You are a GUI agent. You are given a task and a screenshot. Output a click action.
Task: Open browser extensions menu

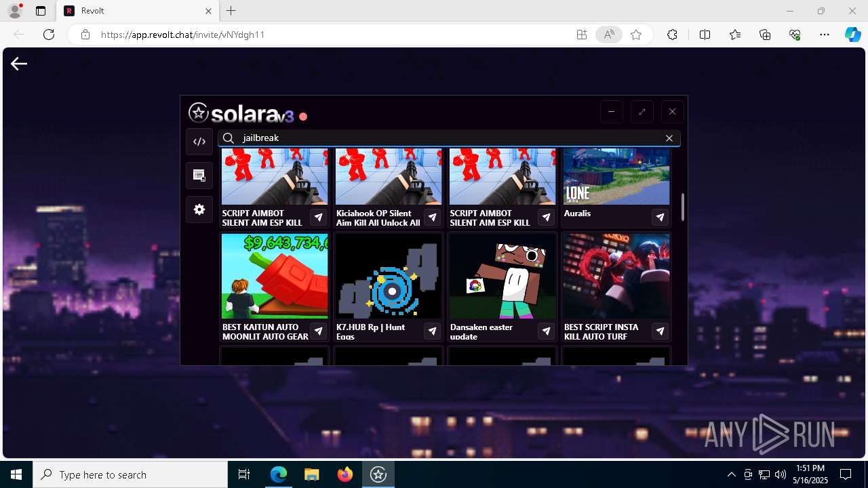[x=672, y=35]
